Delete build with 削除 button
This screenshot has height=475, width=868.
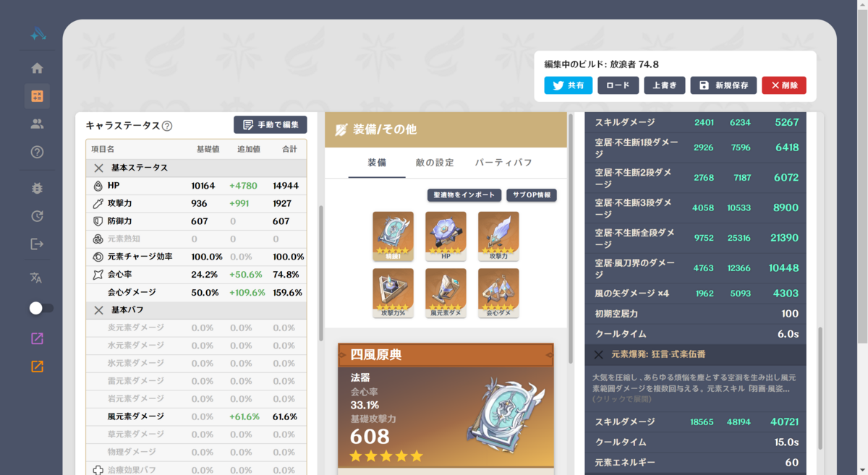click(x=784, y=85)
